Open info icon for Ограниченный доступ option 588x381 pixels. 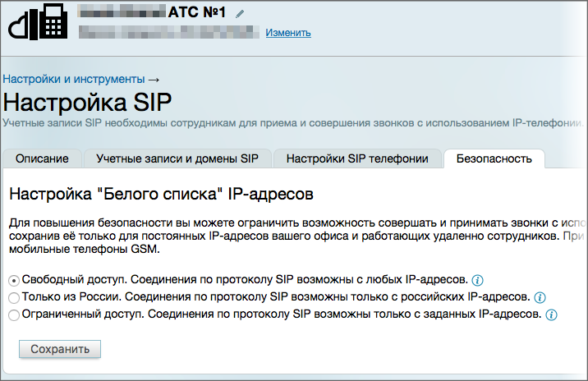click(551, 314)
